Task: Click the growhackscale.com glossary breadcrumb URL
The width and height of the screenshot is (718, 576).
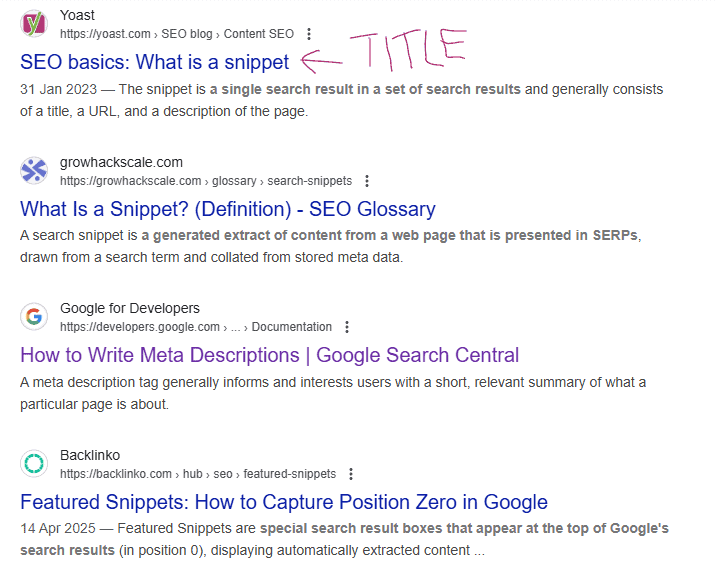Action: (205, 181)
